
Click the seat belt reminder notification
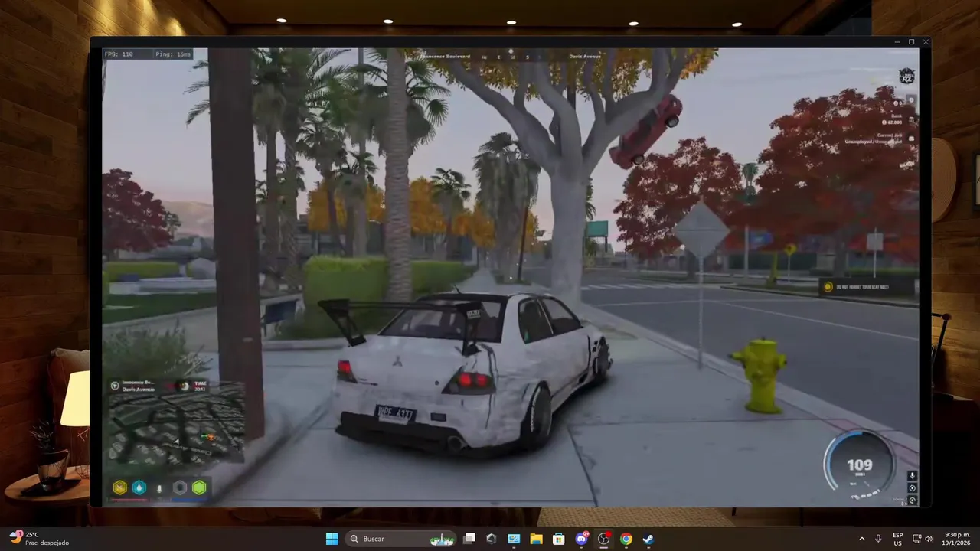pos(867,287)
